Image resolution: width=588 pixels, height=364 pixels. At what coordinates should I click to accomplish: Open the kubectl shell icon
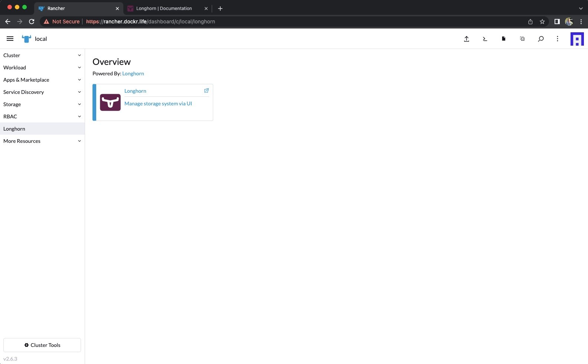[x=485, y=39]
